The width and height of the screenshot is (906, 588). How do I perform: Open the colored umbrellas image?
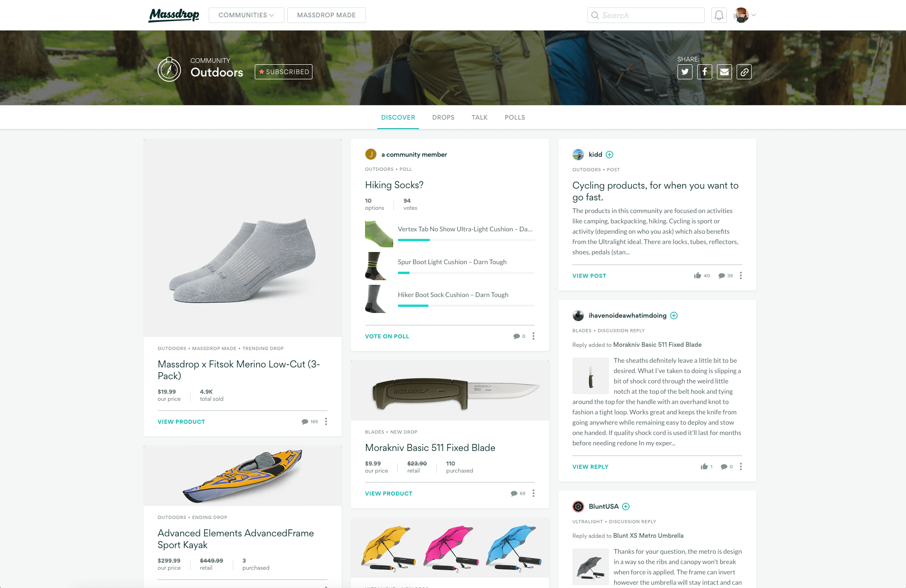click(x=450, y=547)
